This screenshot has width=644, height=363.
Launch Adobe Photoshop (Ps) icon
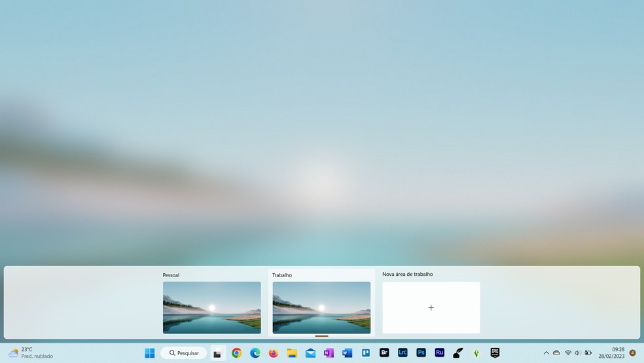[421, 353]
